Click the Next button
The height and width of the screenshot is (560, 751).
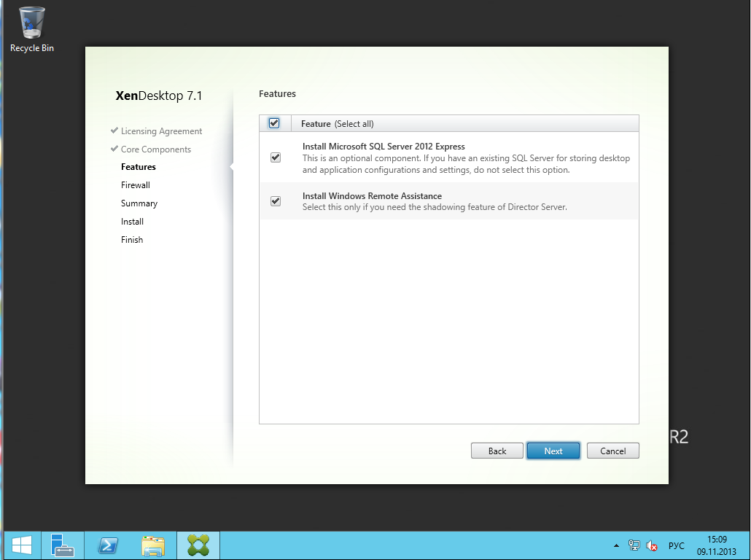(553, 451)
